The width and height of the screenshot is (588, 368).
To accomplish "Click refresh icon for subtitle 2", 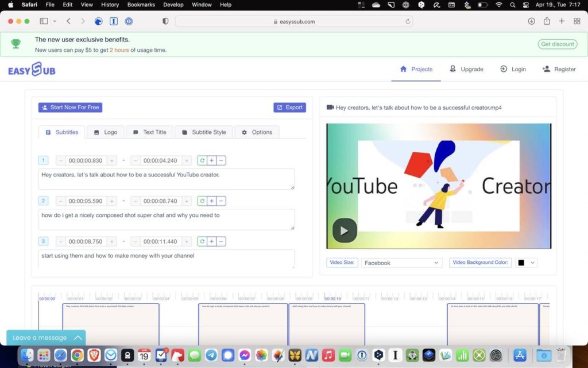I will click(202, 201).
